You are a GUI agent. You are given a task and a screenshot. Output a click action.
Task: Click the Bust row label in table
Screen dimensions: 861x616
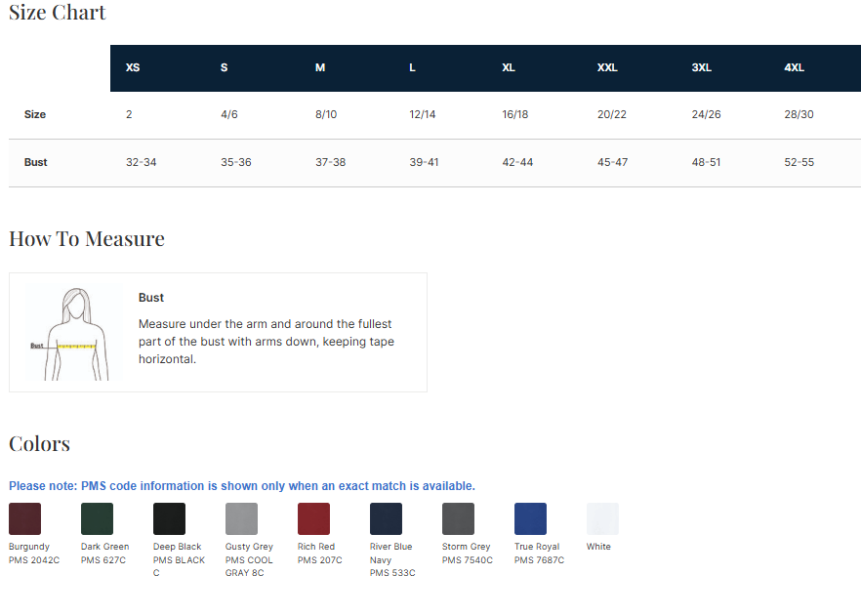click(x=36, y=162)
